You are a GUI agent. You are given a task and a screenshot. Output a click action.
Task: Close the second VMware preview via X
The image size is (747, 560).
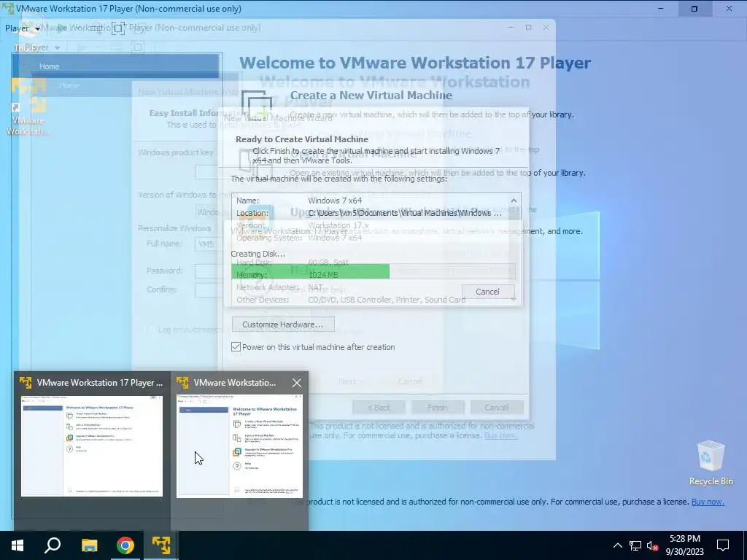click(x=297, y=383)
